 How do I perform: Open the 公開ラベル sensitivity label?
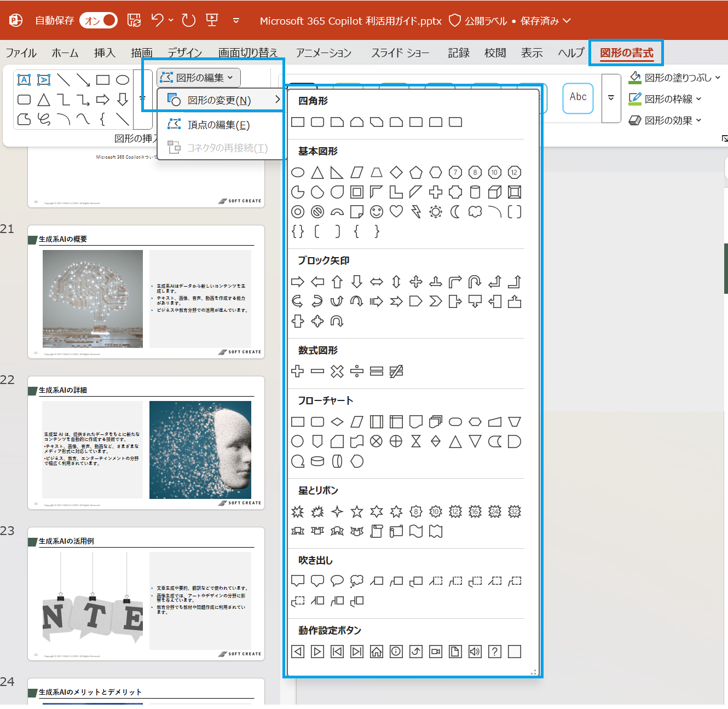(478, 21)
